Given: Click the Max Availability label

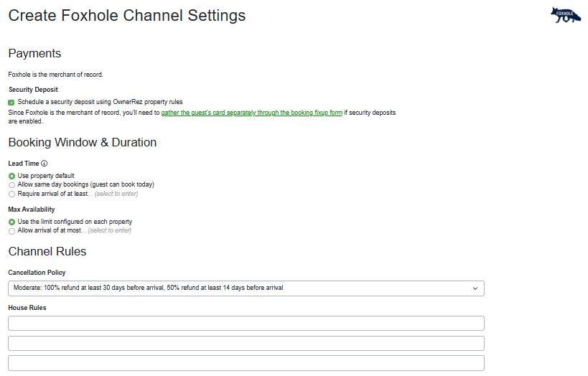Looking at the screenshot, I should [32, 210].
